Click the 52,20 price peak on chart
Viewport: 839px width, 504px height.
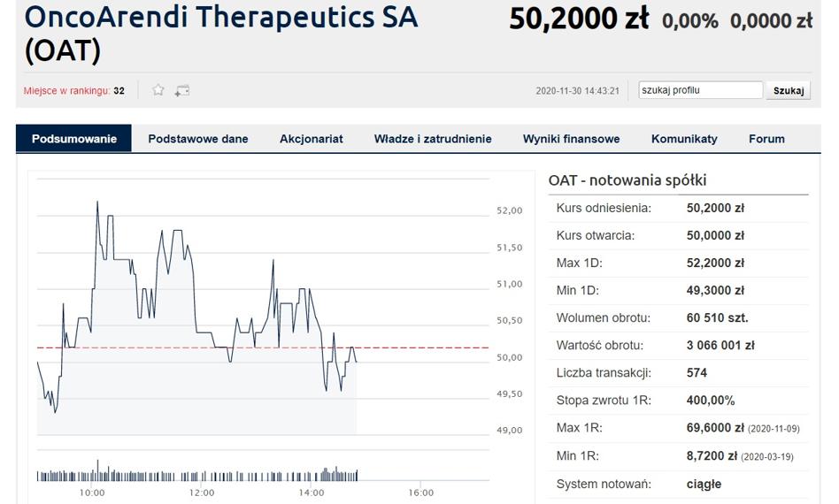(97, 202)
